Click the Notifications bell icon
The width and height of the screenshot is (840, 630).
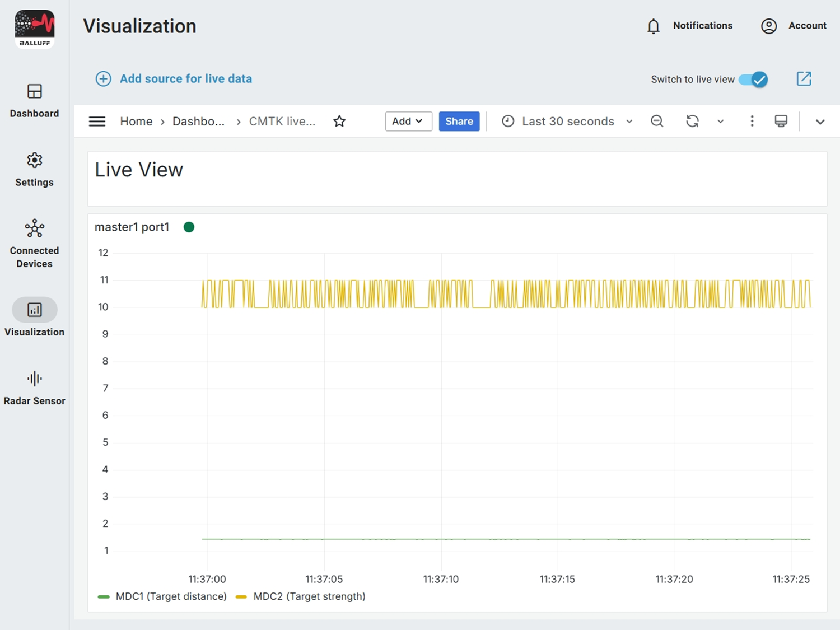[x=654, y=26]
